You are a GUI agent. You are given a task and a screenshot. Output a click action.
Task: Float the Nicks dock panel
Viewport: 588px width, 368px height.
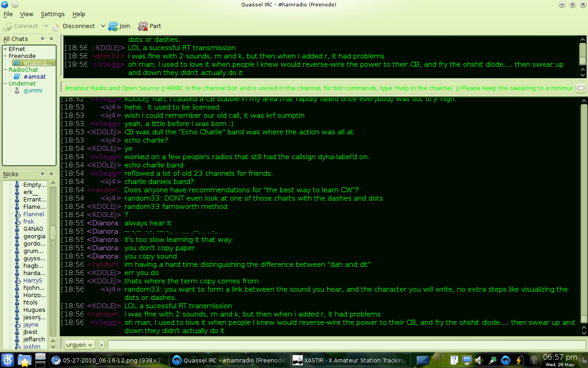tap(43, 174)
